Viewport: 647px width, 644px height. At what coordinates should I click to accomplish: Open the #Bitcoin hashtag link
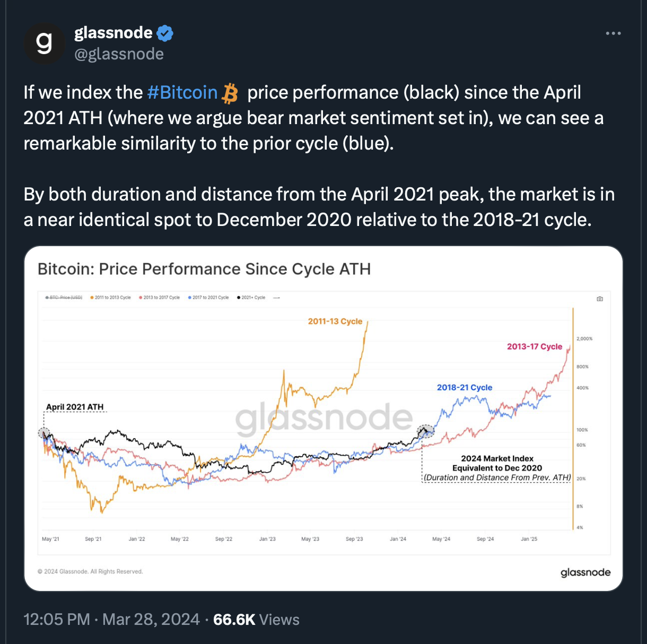pos(182,93)
